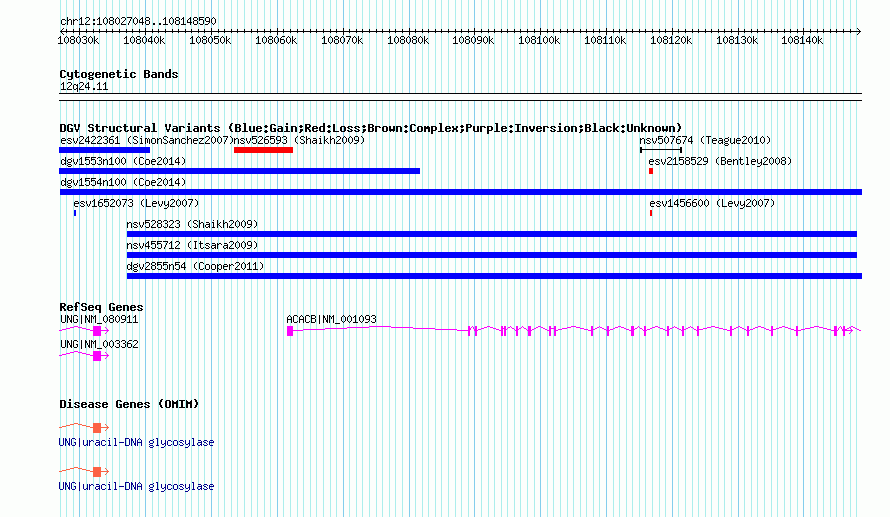Click the nsv528323 (Shaikh2009) label
The image size is (890, 517).
(x=192, y=225)
